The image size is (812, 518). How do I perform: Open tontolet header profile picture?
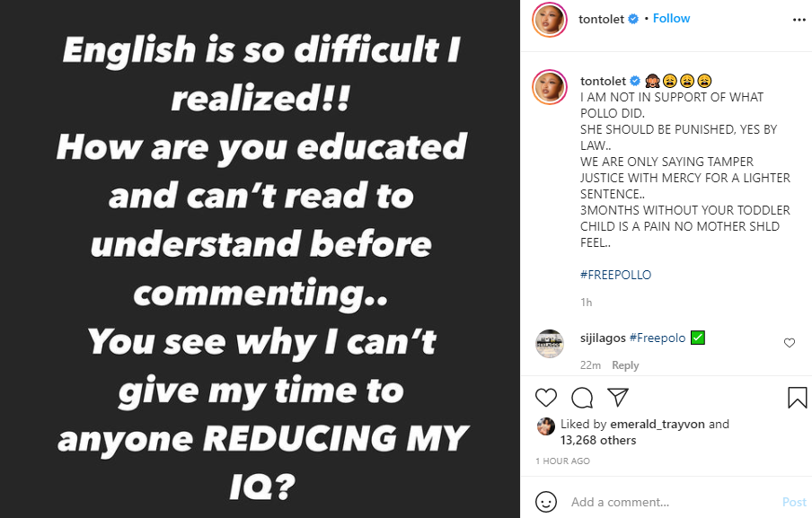tap(550, 20)
